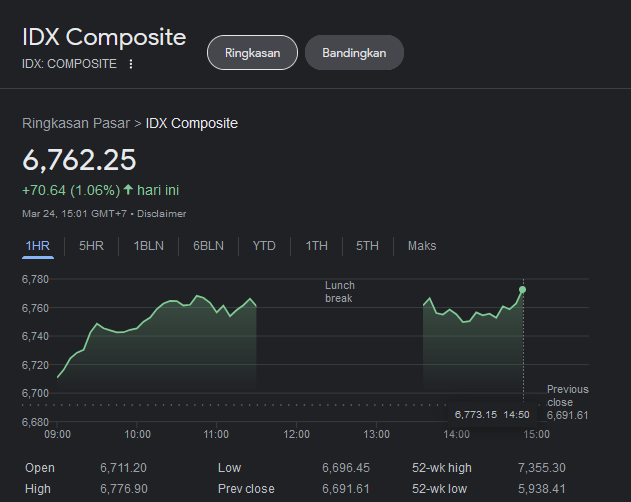Click the Prev close value in stats table
The height and width of the screenshot is (502, 631).
coord(346,489)
